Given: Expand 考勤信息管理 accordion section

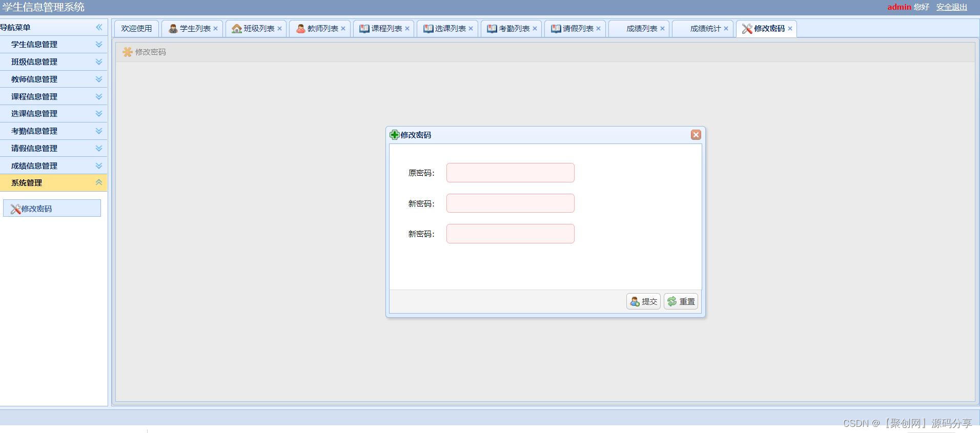Looking at the screenshot, I should [53, 131].
